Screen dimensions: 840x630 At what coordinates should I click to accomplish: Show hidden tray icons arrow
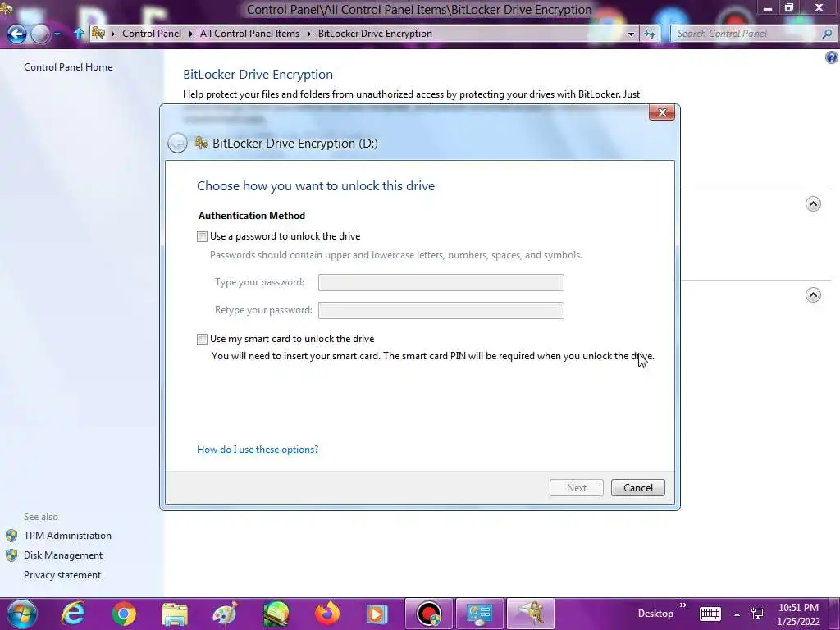point(737,614)
